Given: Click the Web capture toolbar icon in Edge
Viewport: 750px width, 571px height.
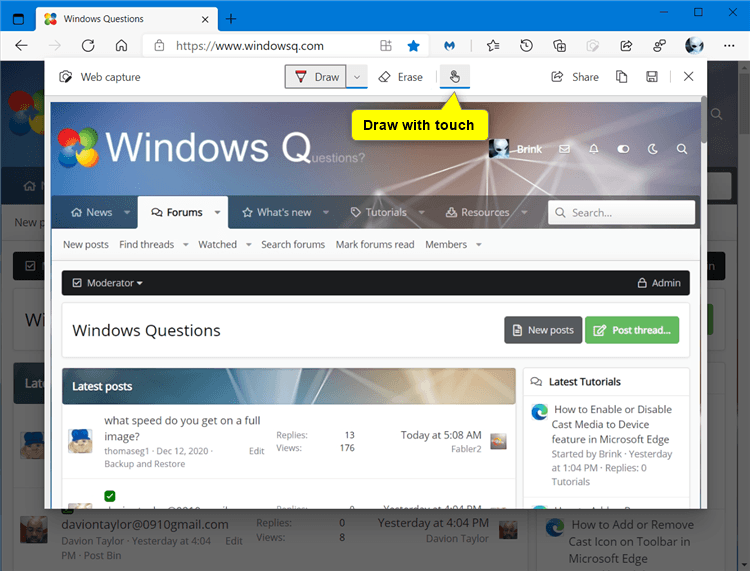Looking at the screenshot, I should click(x=593, y=46).
